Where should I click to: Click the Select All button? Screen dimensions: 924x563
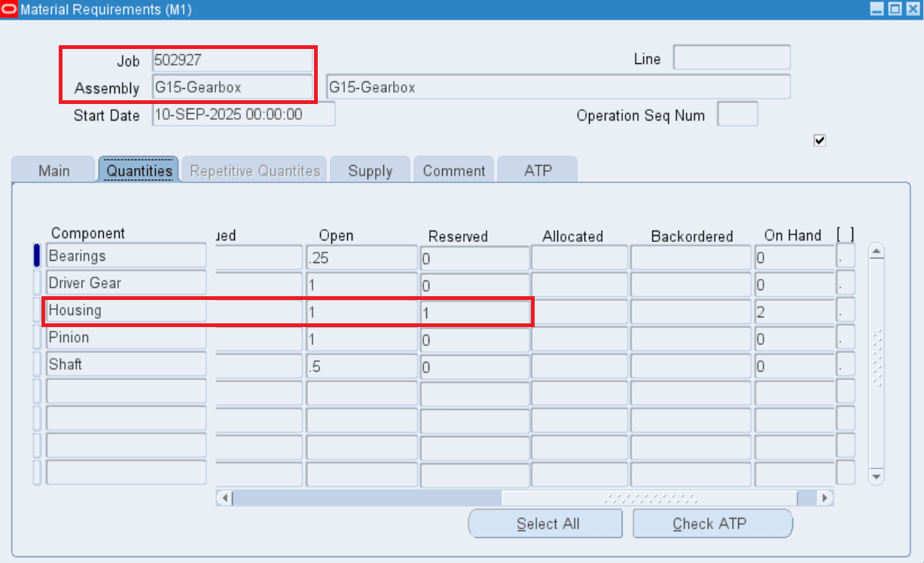click(x=545, y=523)
